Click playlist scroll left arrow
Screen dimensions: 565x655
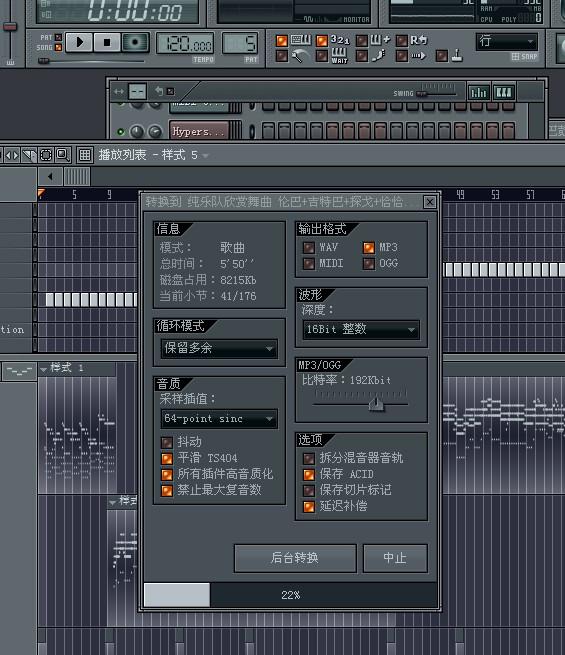pos(50,177)
